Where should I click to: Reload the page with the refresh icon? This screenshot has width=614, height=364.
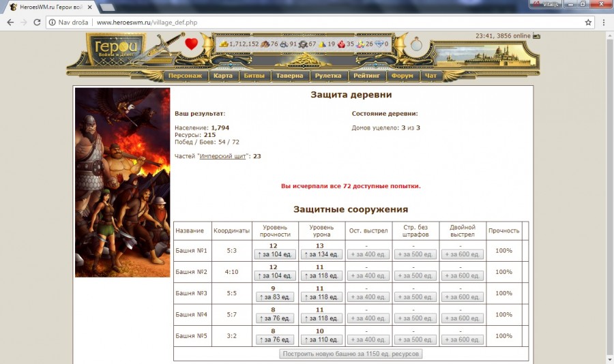click(37, 22)
